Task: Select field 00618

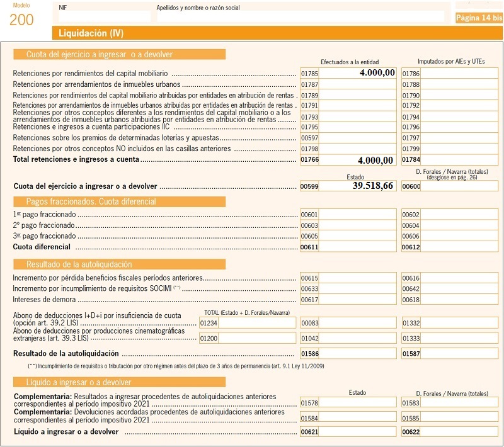Action: [459, 300]
